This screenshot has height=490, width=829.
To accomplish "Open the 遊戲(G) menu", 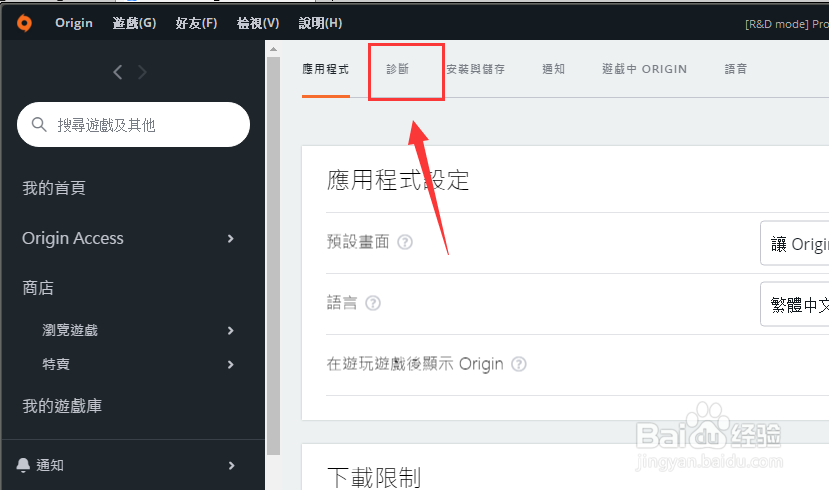I will tap(134, 23).
